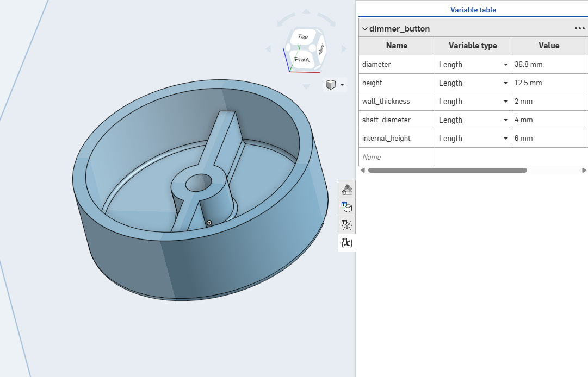This screenshot has width=588, height=377.
Task: Click the Right face of view cube
Action: tap(321, 49)
